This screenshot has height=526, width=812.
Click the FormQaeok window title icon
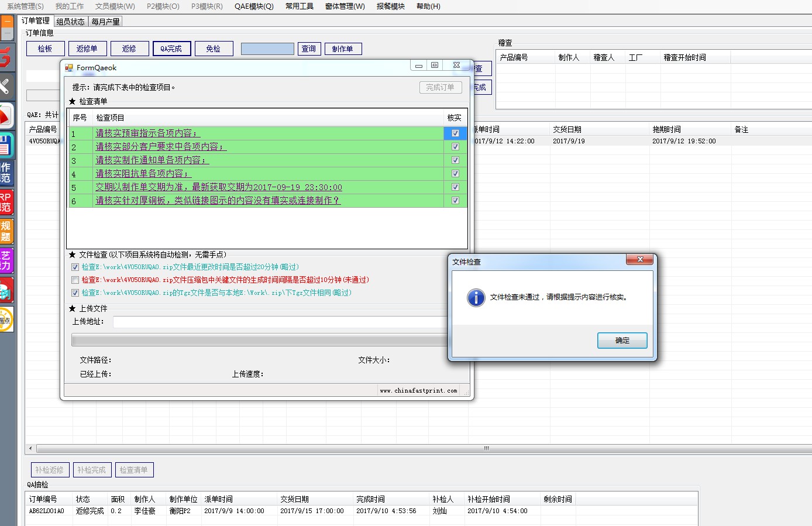click(69, 68)
